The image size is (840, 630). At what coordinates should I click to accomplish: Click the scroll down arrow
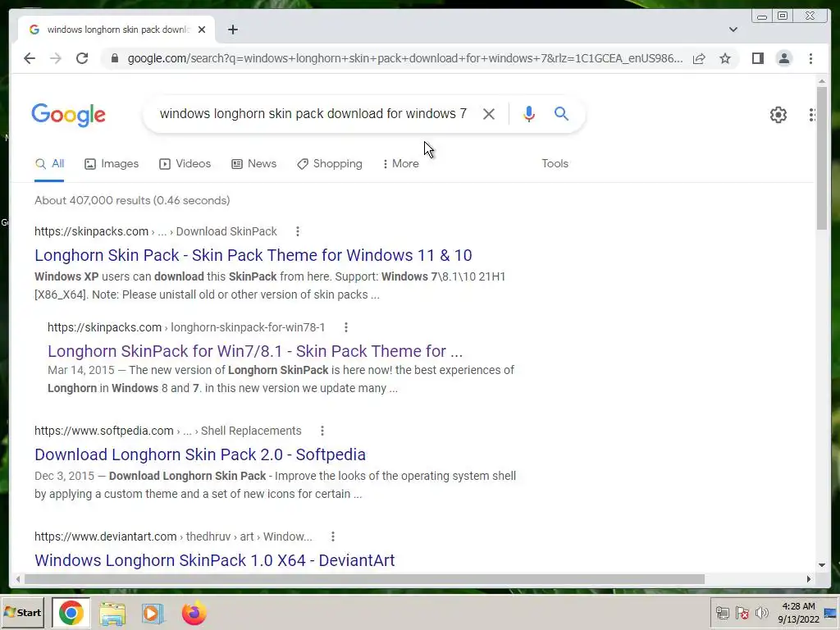click(x=822, y=564)
